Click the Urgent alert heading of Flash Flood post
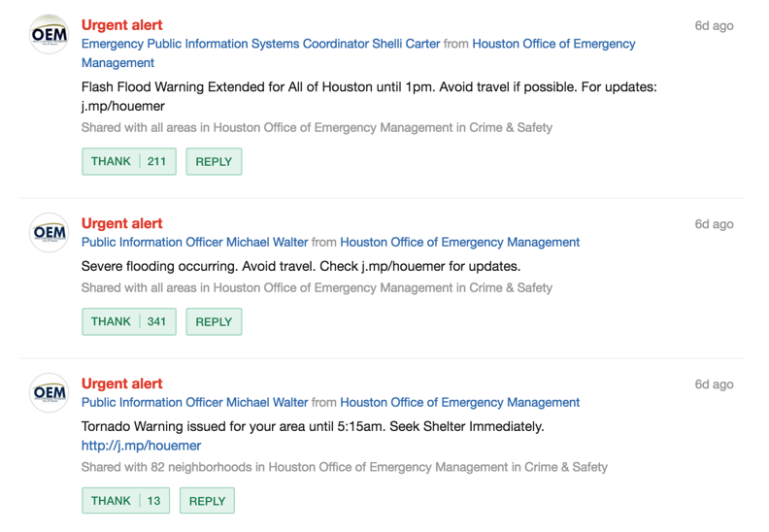This screenshot has height=532, width=769. coord(121,25)
